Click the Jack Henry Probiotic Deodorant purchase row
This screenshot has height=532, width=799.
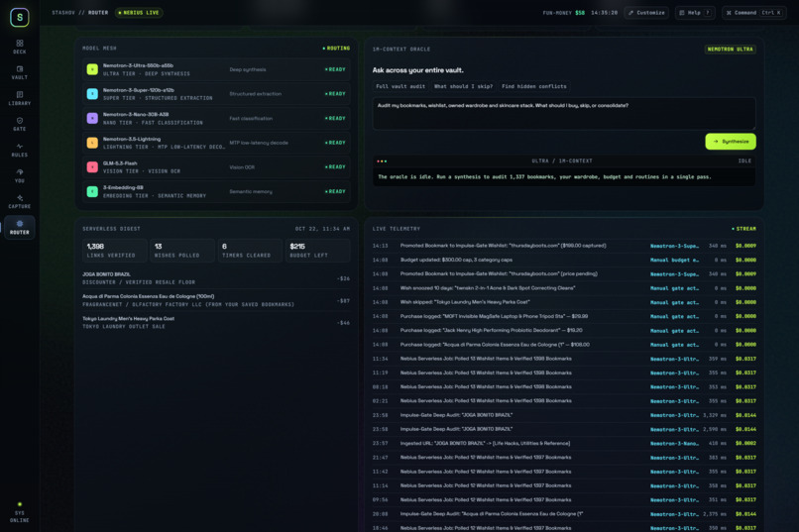pos(564,331)
